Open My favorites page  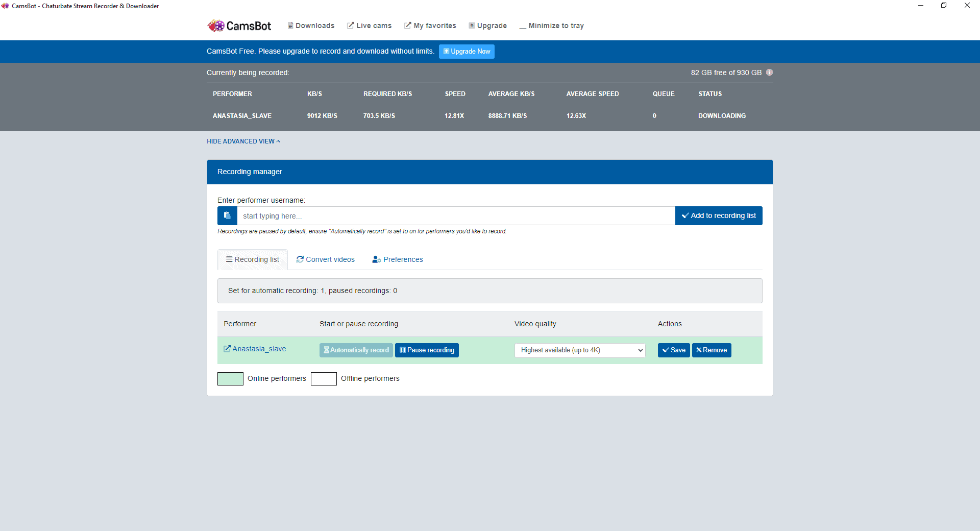430,26
